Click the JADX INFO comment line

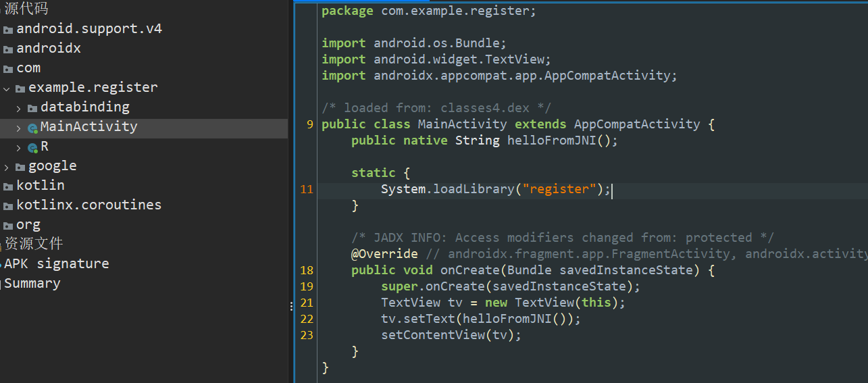point(563,238)
